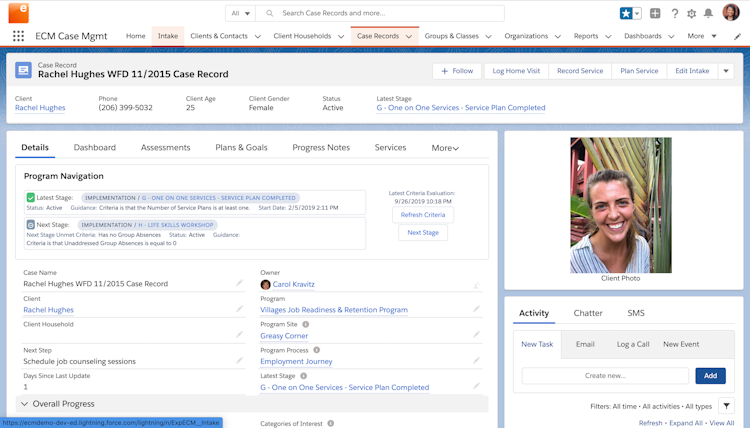Viewport: 750px width, 428px height.
Task: Show Program Process info tooltip icon
Action: pos(317,350)
